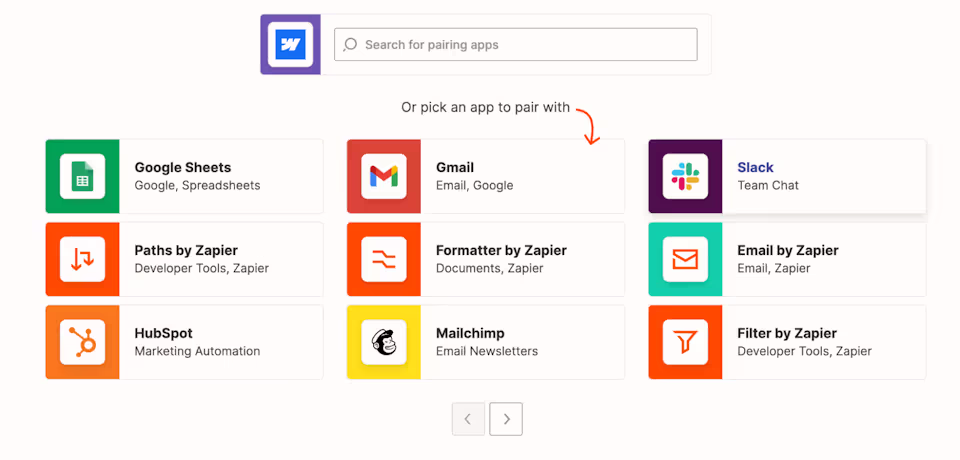Image resolution: width=960 pixels, height=460 pixels.
Task: Click the 'Email, Zapier' category text
Action: click(773, 268)
